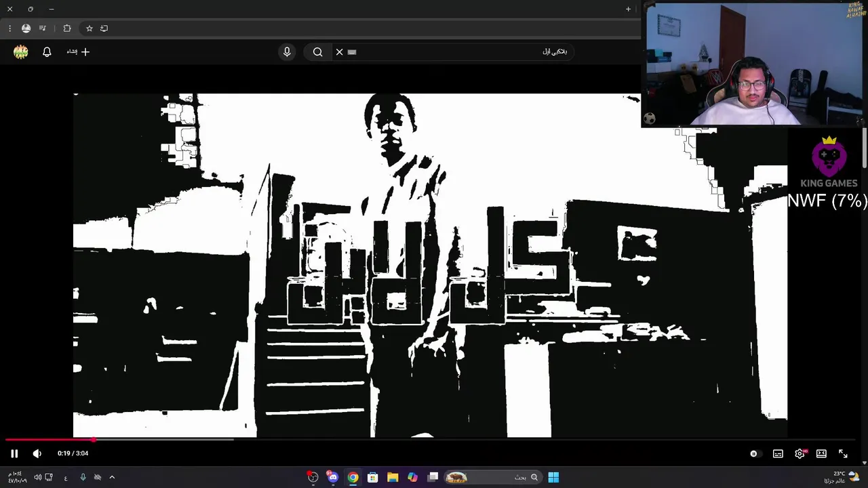Open YouTube notifications bell
This screenshot has width=868, height=488.
[x=47, y=52]
